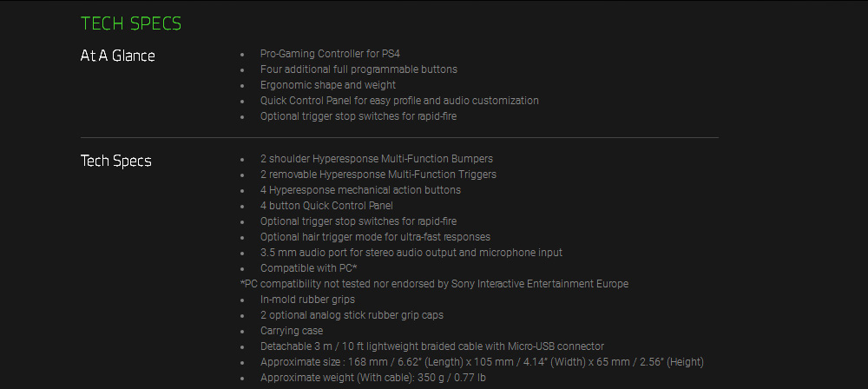Click the At A Glance section title
868x389 pixels.
118,56
